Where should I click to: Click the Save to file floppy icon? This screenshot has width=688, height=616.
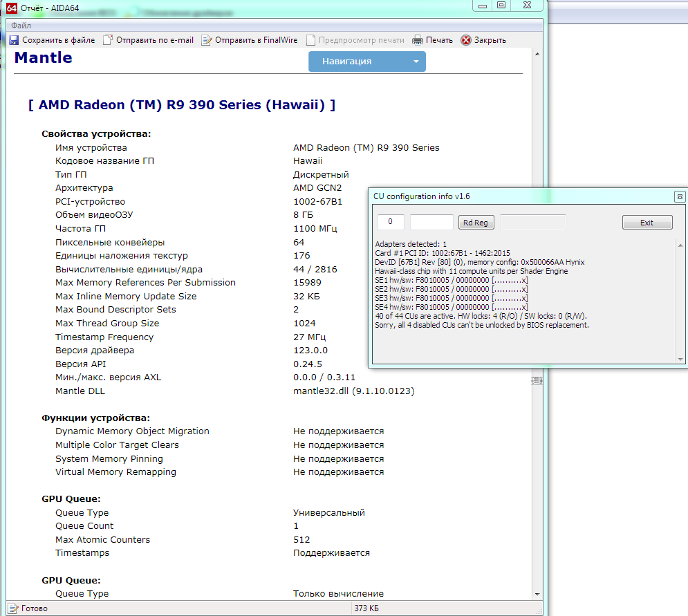[x=14, y=40]
